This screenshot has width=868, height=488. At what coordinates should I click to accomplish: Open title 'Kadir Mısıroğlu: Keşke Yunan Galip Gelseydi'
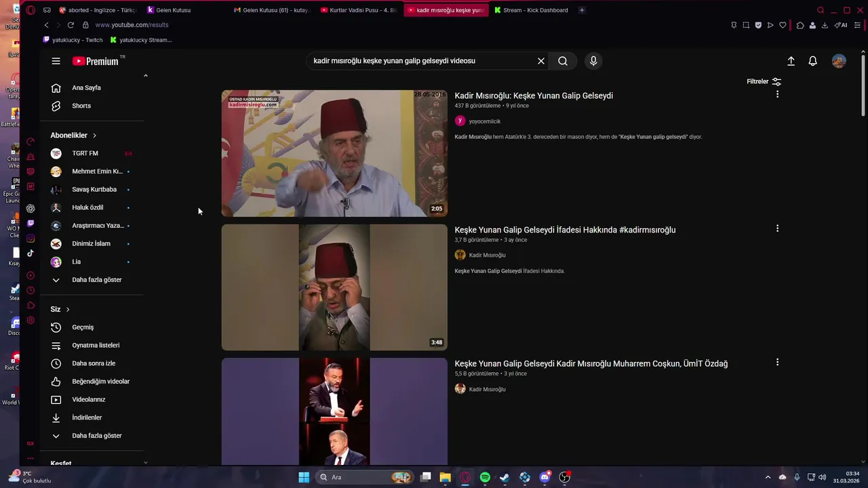(534, 96)
